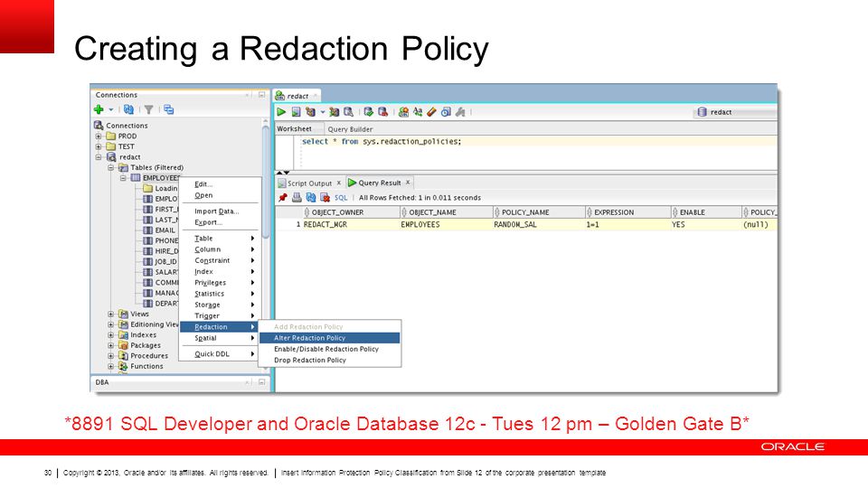Run the statement with the green play icon
The image size is (868, 488).
tap(281, 112)
